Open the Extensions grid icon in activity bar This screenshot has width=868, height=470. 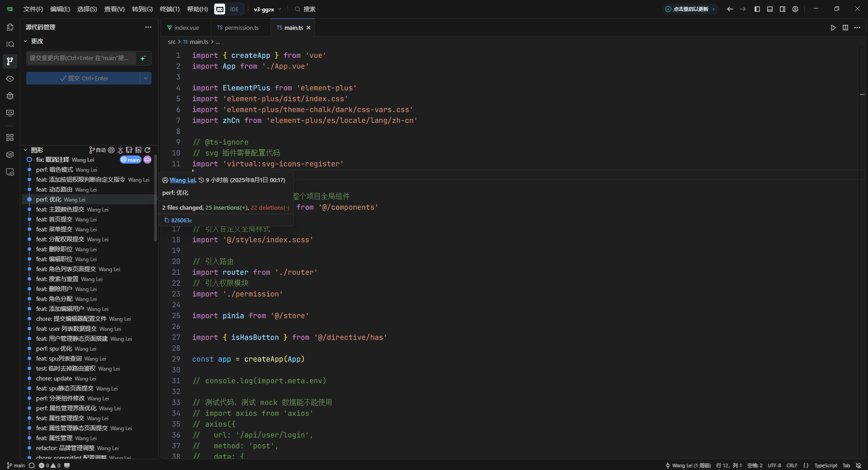click(10, 137)
